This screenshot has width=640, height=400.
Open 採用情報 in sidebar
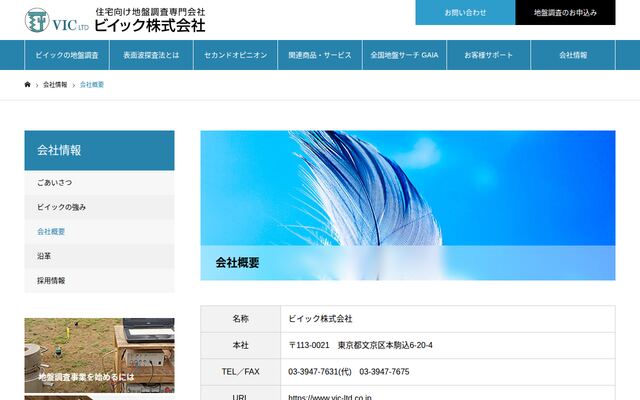(99, 280)
